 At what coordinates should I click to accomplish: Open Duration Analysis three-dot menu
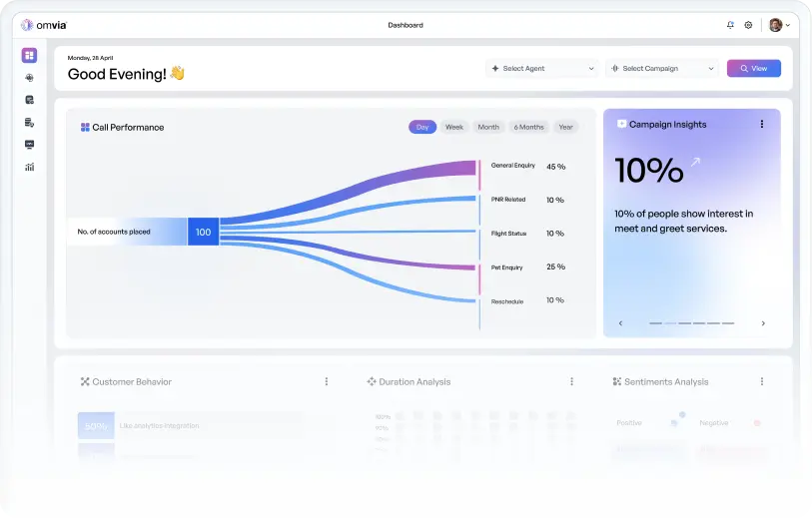(x=571, y=381)
